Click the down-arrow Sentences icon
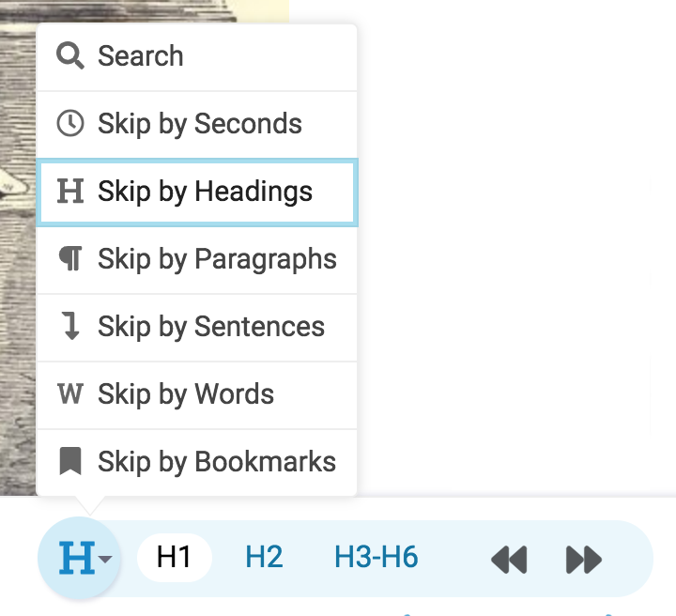The height and width of the screenshot is (616, 676). 71,327
